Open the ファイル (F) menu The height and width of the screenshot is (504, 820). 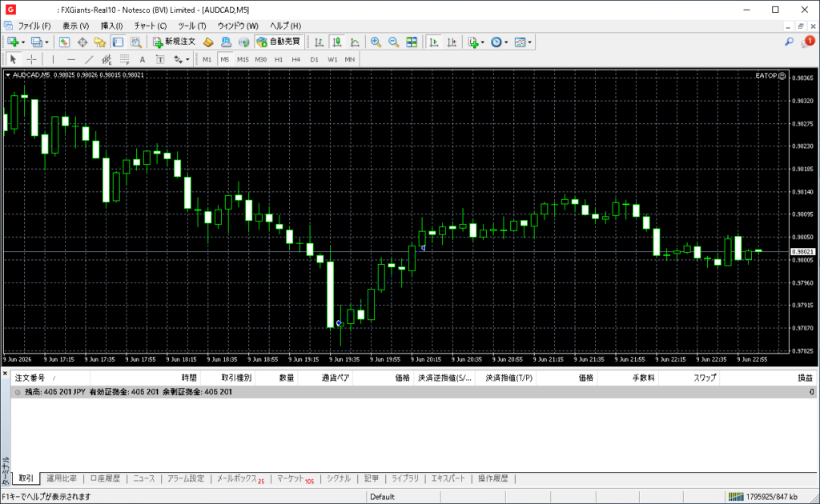[x=34, y=26]
